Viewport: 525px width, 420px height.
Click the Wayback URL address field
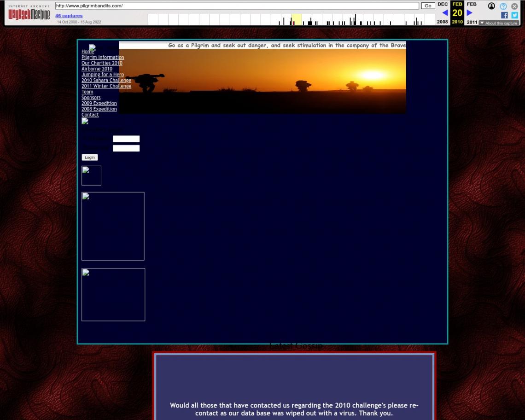pyautogui.click(x=237, y=6)
